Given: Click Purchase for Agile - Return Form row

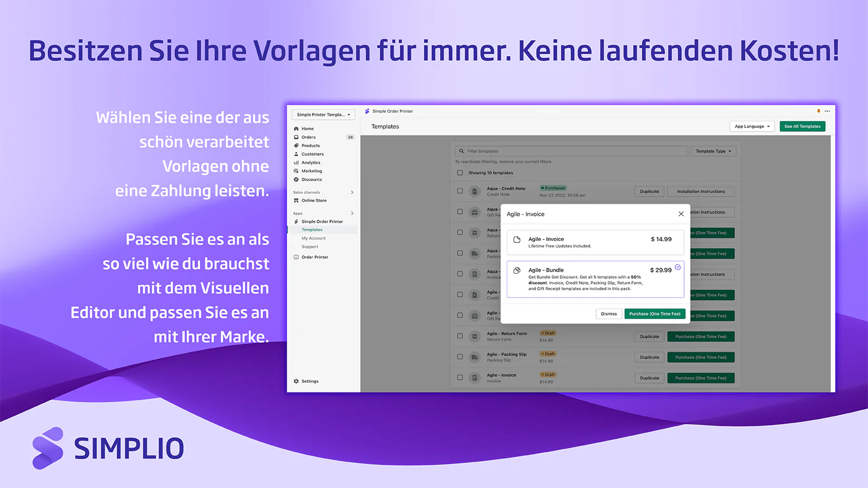Looking at the screenshot, I should point(701,337).
